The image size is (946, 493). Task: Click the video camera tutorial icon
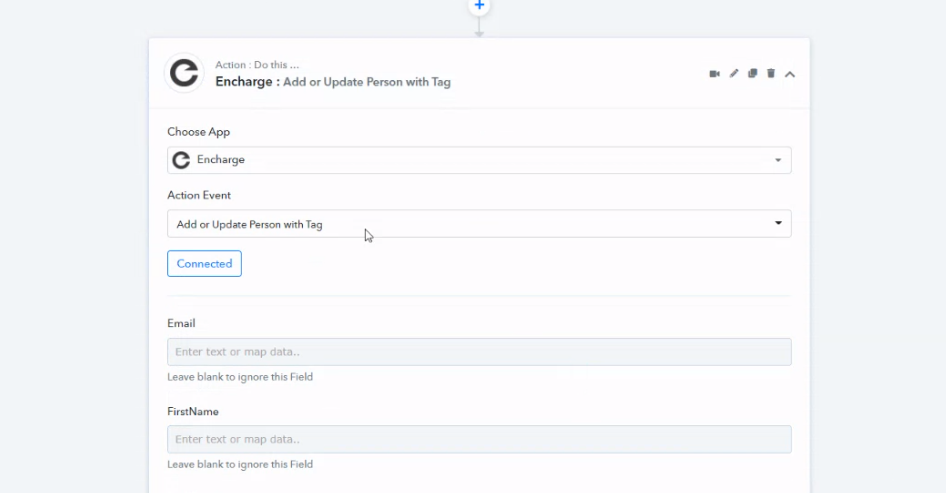(x=715, y=74)
